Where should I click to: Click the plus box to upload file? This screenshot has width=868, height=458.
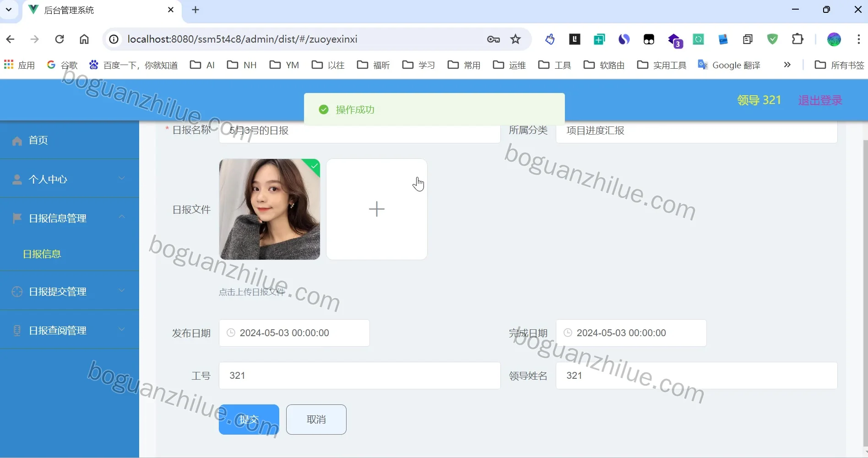[377, 209]
